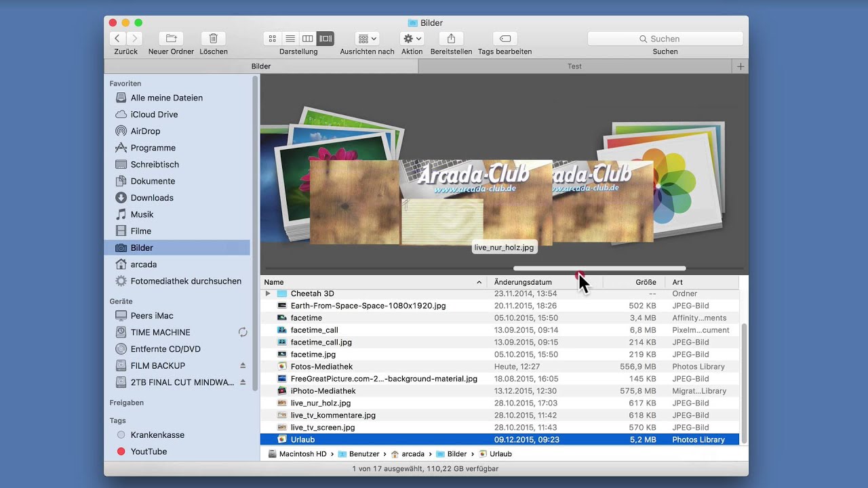The image size is (868, 488).
Task: Click the Bereitstellen share icon
Action: (451, 39)
